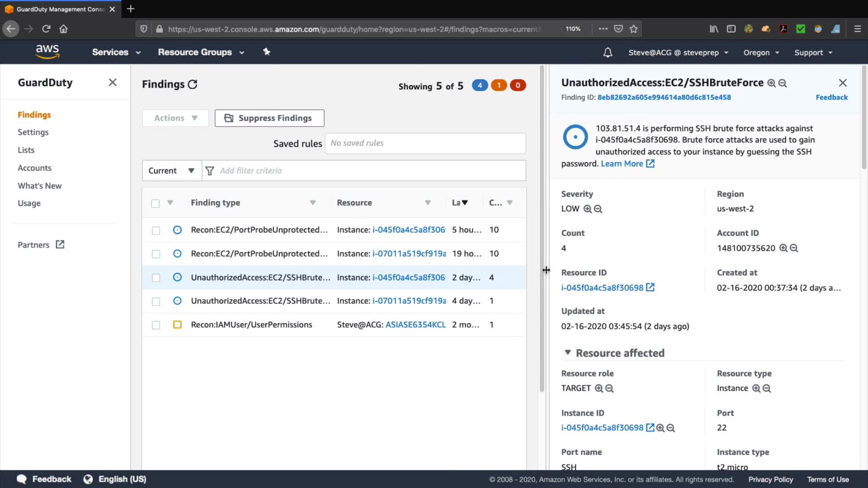This screenshot has height=488, width=868.
Task: Collapse the Resource affected section
Action: coord(568,352)
